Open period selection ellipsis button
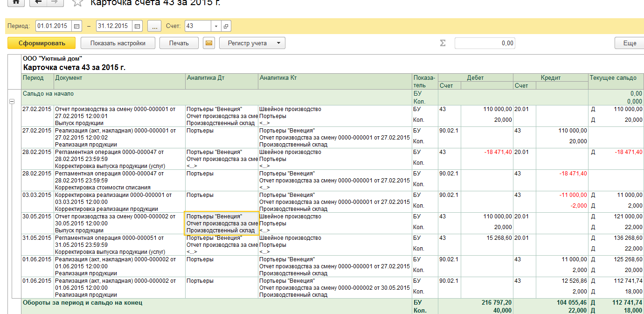644x314 pixels. 154,26
